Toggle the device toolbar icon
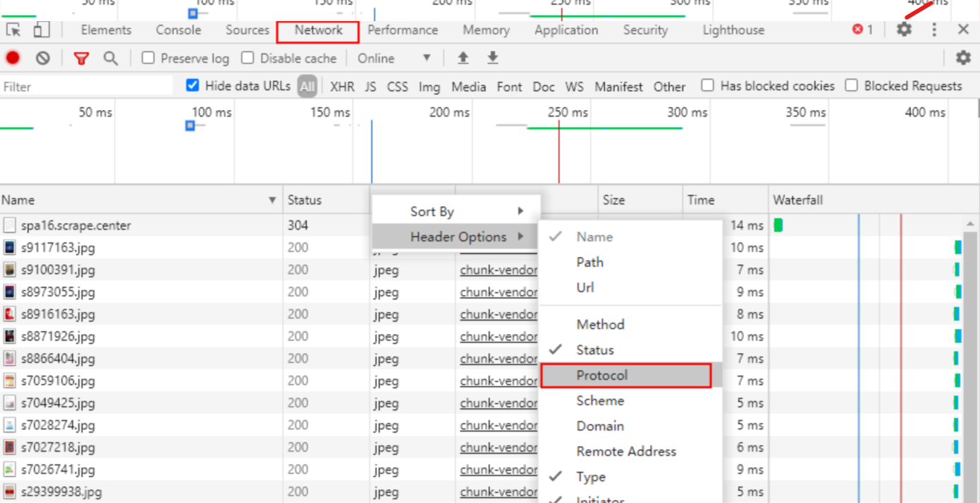This screenshot has height=503, width=980. [x=42, y=30]
